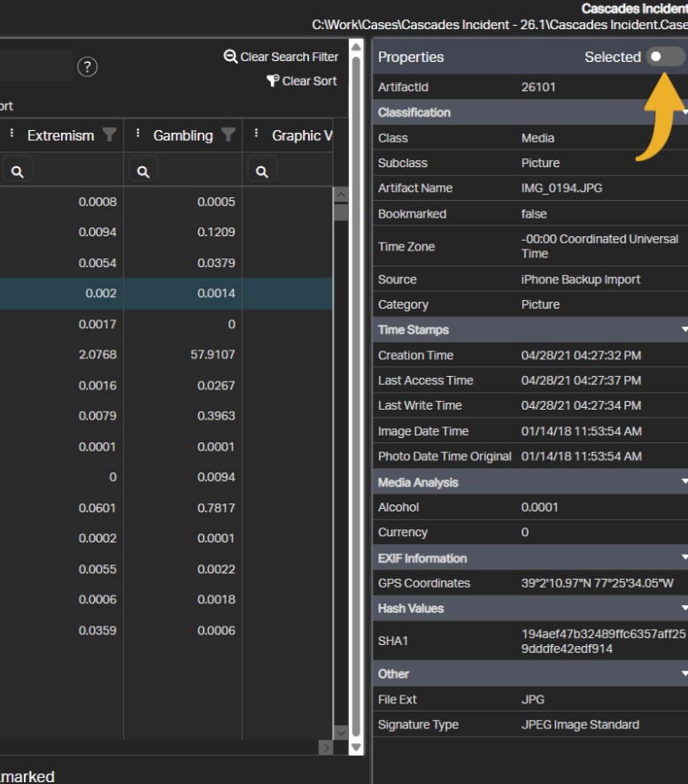Collapse the EXIF Information section
Image resolution: width=688 pixels, height=784 pixels.
(x=684, y=558)
